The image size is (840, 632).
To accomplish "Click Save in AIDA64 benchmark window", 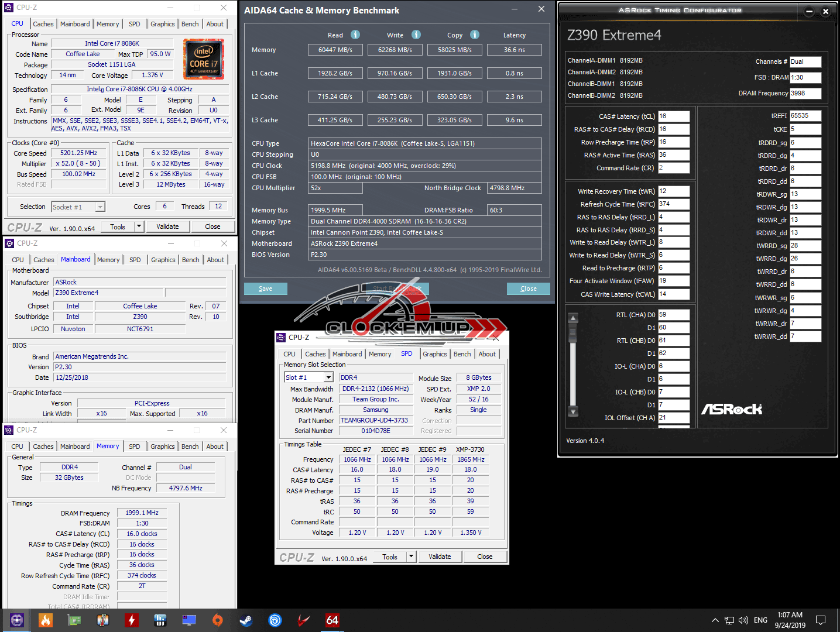I will coord(266,288).
